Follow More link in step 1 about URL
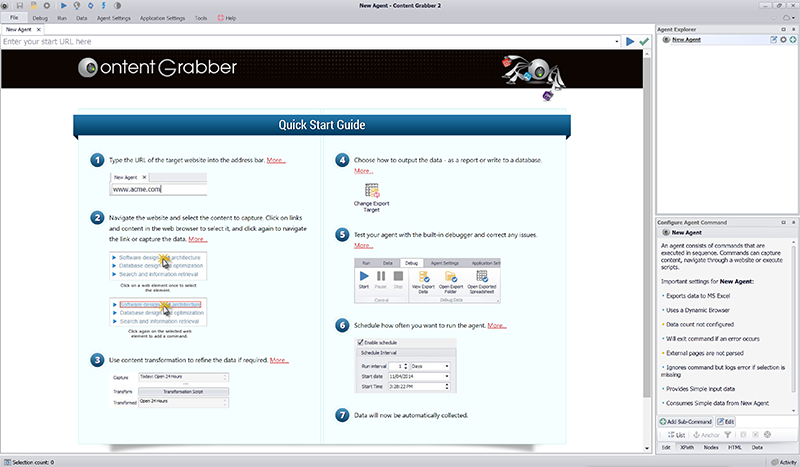Image resolution: width=800 pixels, height=467 pixels. pos(276,160)
